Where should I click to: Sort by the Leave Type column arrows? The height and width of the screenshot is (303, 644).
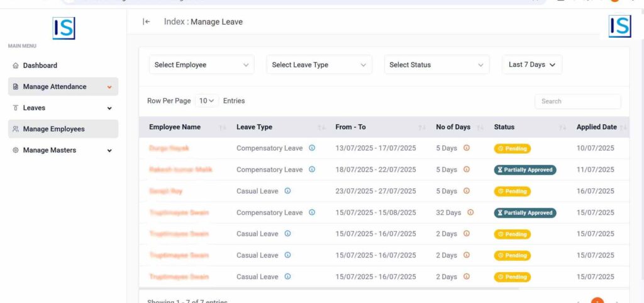[321, 127]
